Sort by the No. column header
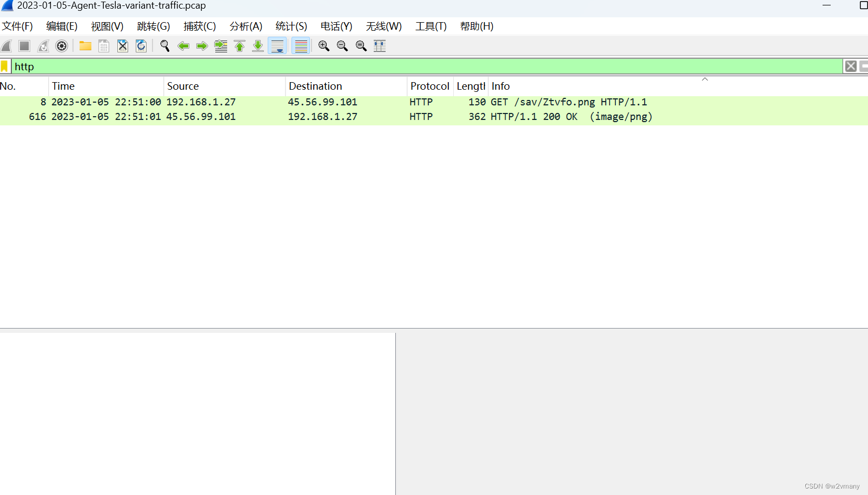 (x=24, y=86)
